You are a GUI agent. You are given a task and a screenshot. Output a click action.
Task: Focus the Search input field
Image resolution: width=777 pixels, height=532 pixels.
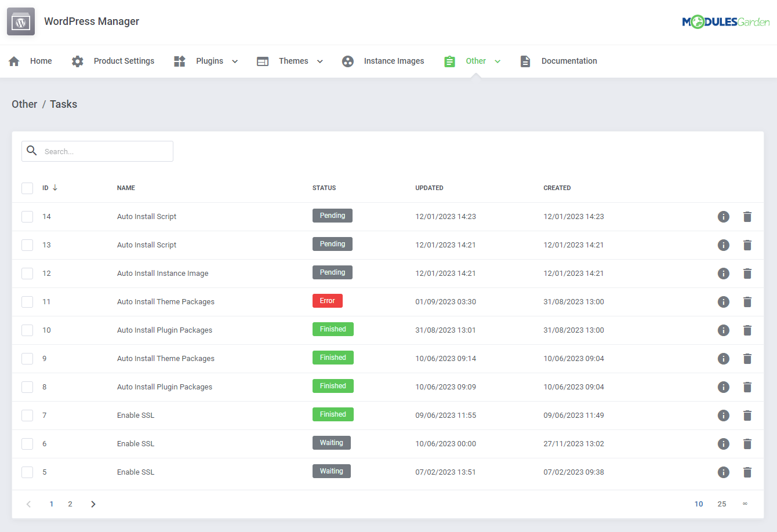[97, 151]
